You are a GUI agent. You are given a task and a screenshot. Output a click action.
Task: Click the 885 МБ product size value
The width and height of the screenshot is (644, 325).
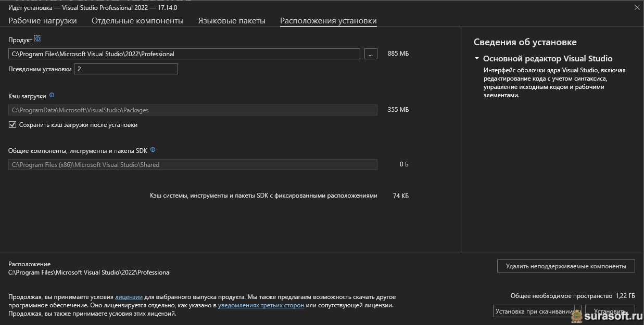[398, 54]
